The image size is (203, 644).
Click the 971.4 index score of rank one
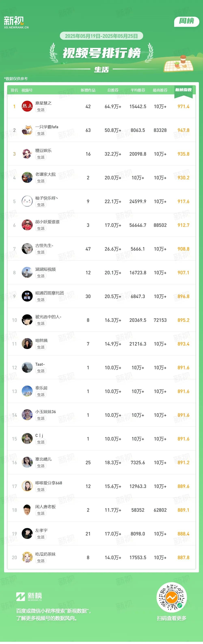pyautogui.click(x=184, y=107)
